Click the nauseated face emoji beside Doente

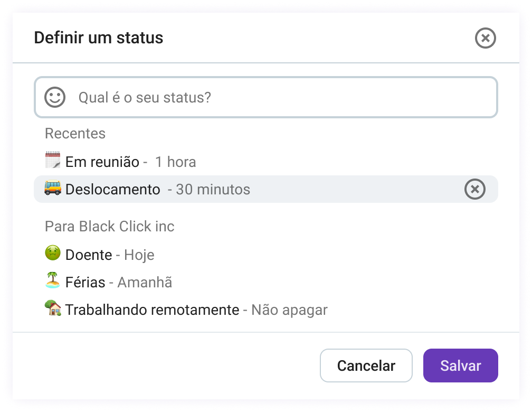(52, 254)
